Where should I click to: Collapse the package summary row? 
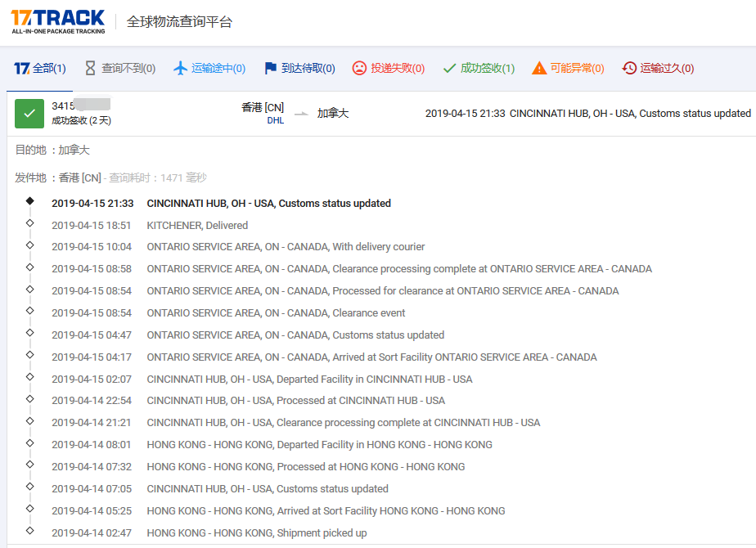click(x=376, y=114)
